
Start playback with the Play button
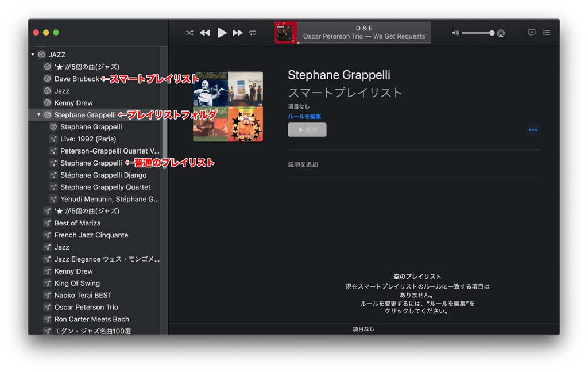pos(222,33)
